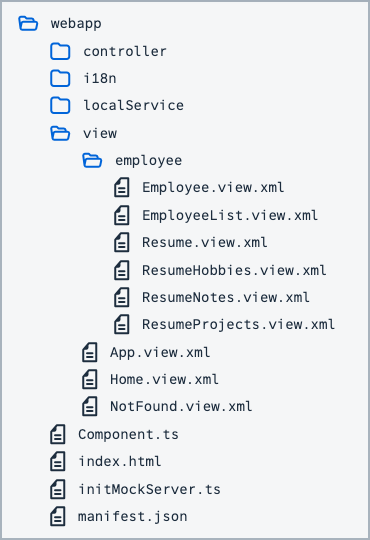Image resolution: width=370 pixels, height=540 pixels.
Task: Open the controller folder icon
Action: [x=60, y=51]
